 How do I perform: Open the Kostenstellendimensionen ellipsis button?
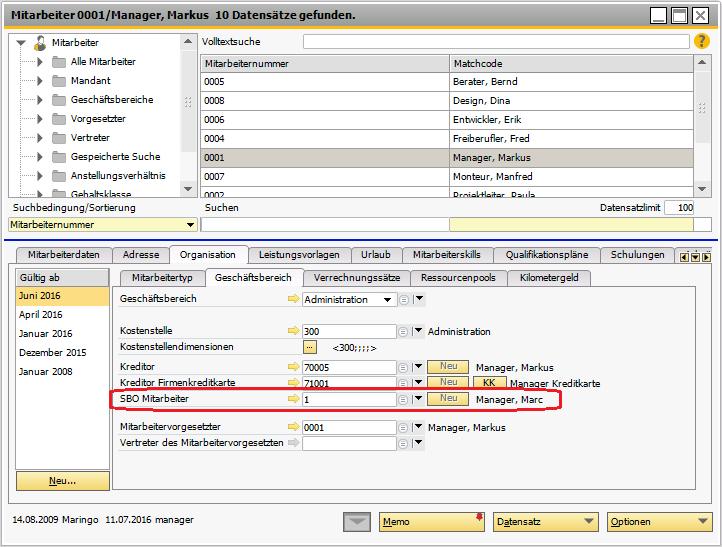click(310, 347)
